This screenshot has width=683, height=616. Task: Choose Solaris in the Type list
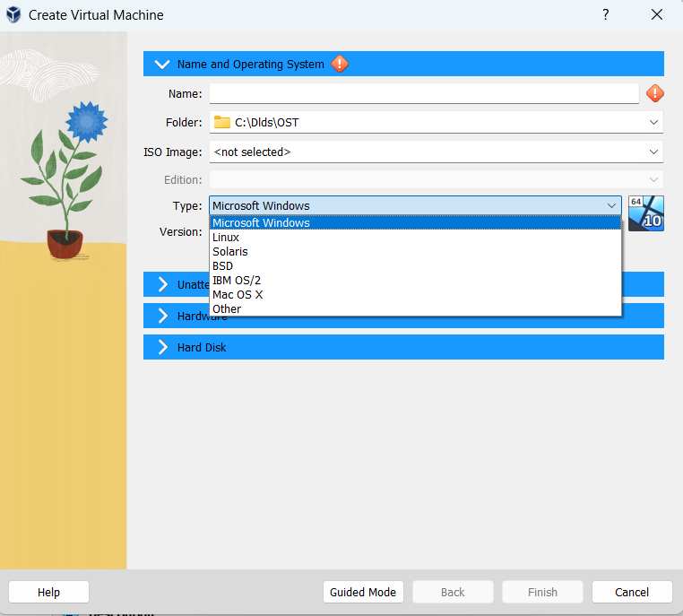click(x=416, y=252)
